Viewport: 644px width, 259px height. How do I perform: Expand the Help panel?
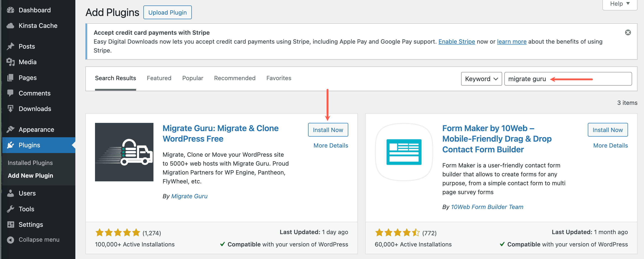pos(619,4)
